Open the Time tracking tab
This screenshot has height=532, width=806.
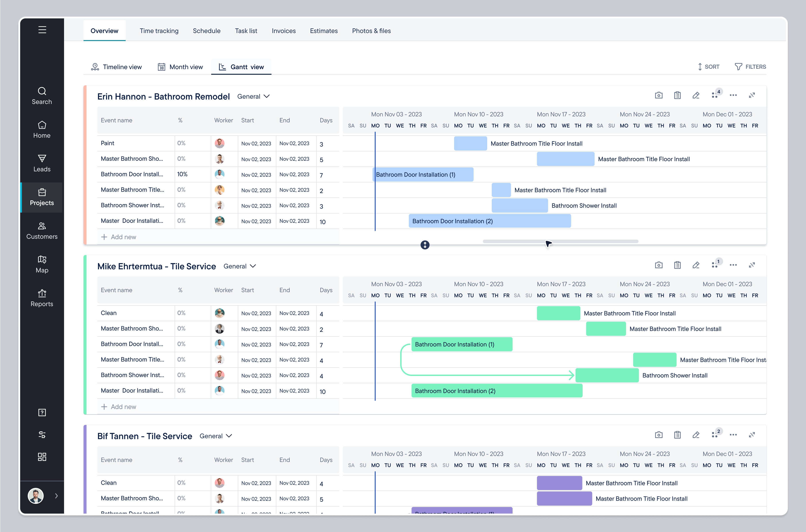pos(159,31)
